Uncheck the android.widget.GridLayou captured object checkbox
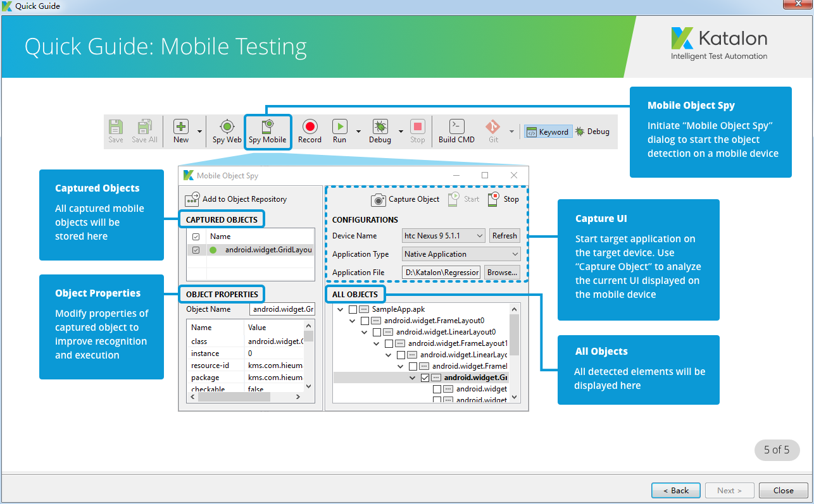814x504 pixels. tap(196, 250)
